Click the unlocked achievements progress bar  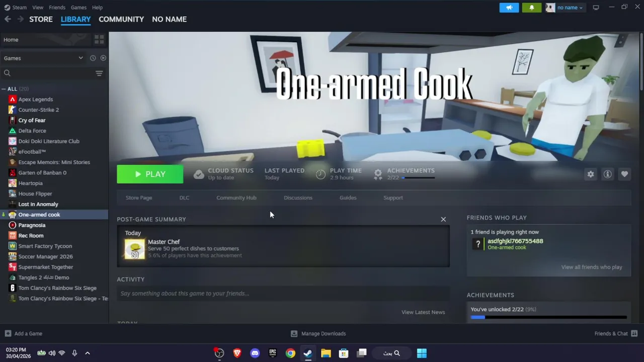point(549,317)
